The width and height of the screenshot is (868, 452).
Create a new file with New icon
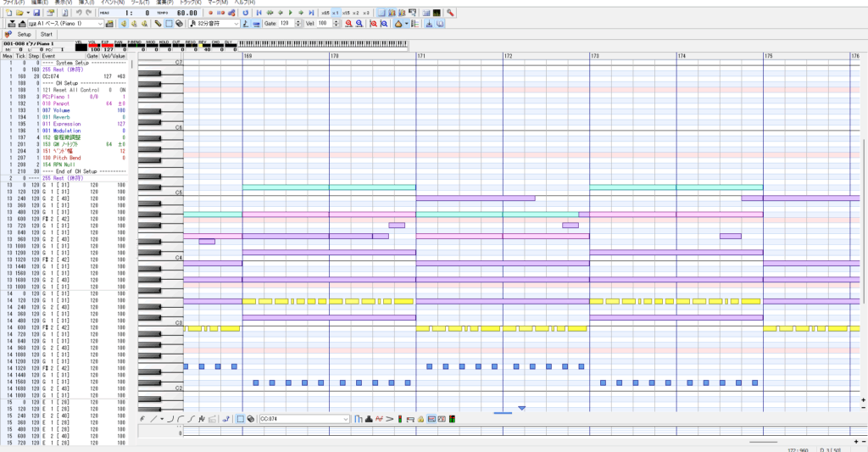(8, 13)
